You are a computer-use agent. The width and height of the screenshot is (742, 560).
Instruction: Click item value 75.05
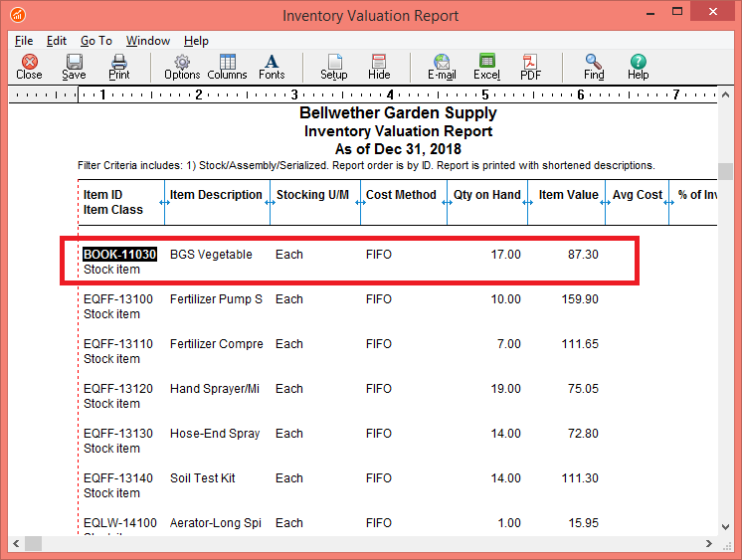pyautogui.click(x=583, y=389)
